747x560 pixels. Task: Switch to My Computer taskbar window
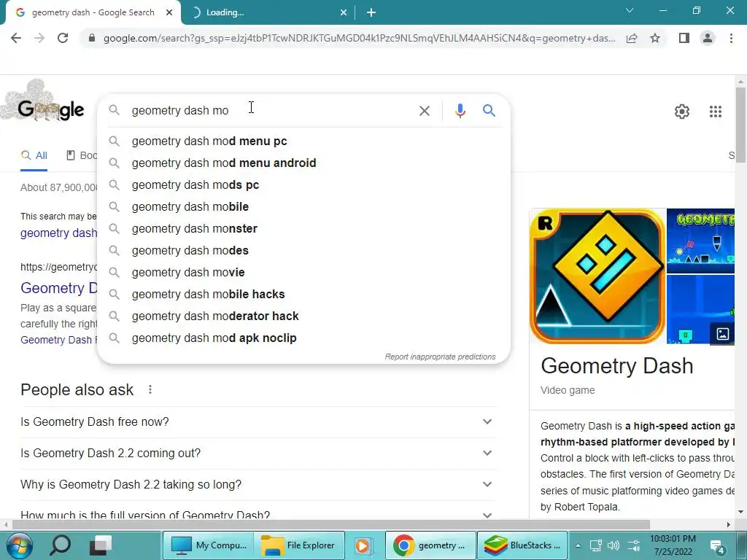click(x=209, y=545)
